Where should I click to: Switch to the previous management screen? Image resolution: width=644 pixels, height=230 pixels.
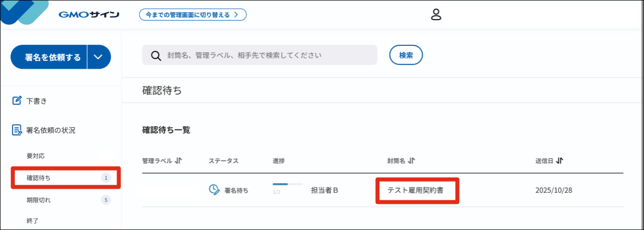click(192, 15)
